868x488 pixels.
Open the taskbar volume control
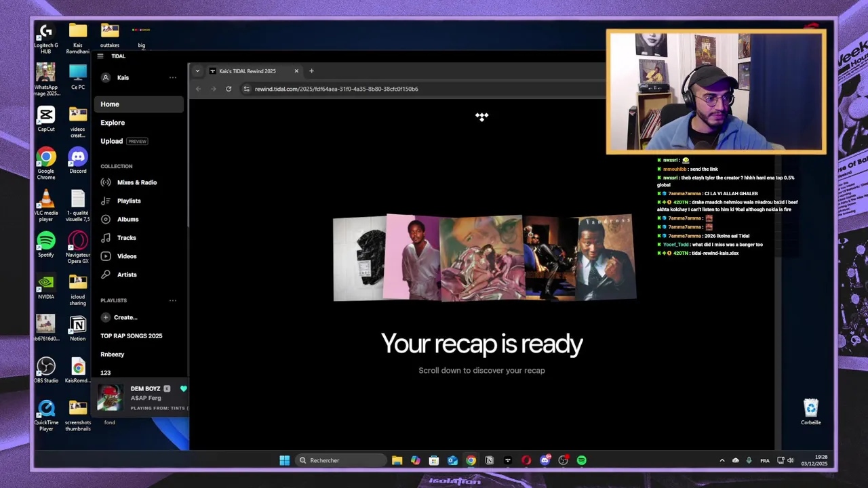(x=791, y=461)
